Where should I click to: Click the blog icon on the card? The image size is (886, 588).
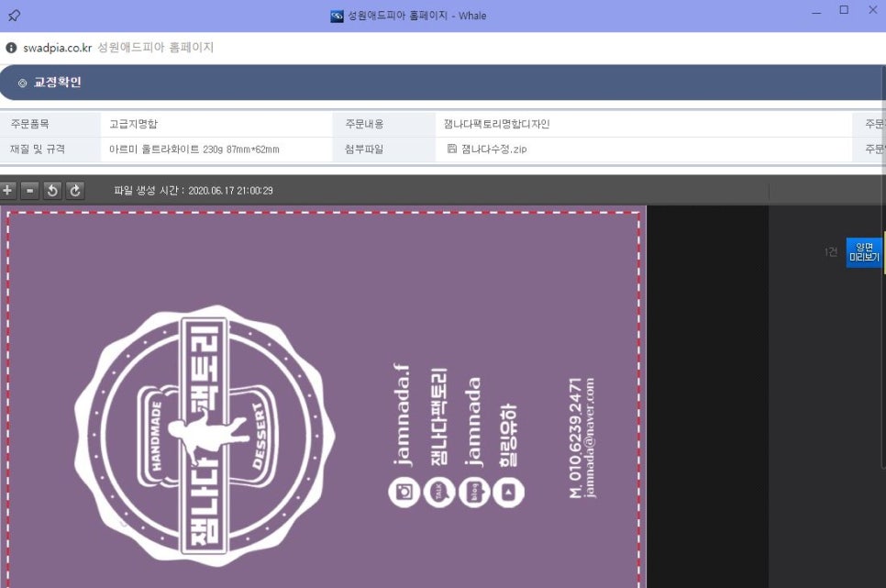point(474,492)
